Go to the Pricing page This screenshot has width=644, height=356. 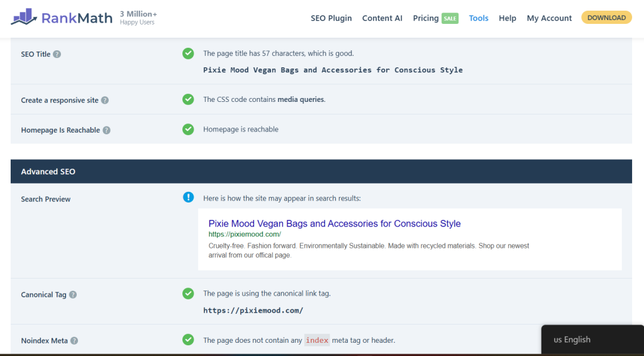click(426, 18)
